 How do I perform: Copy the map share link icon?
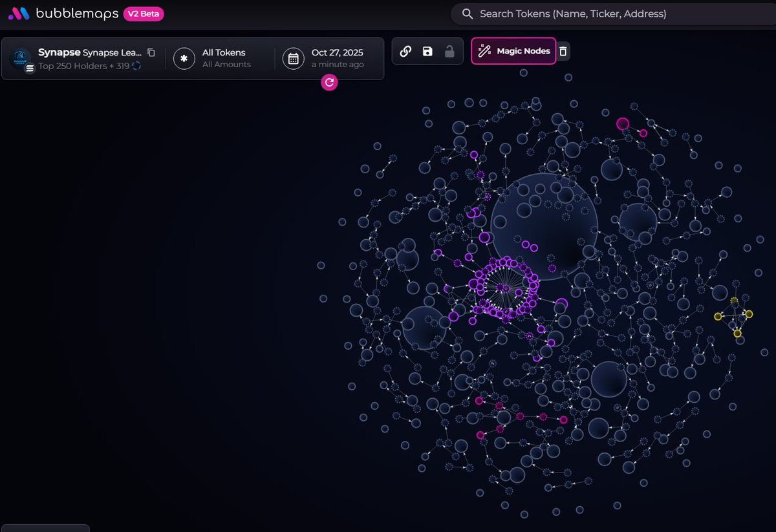405,51
